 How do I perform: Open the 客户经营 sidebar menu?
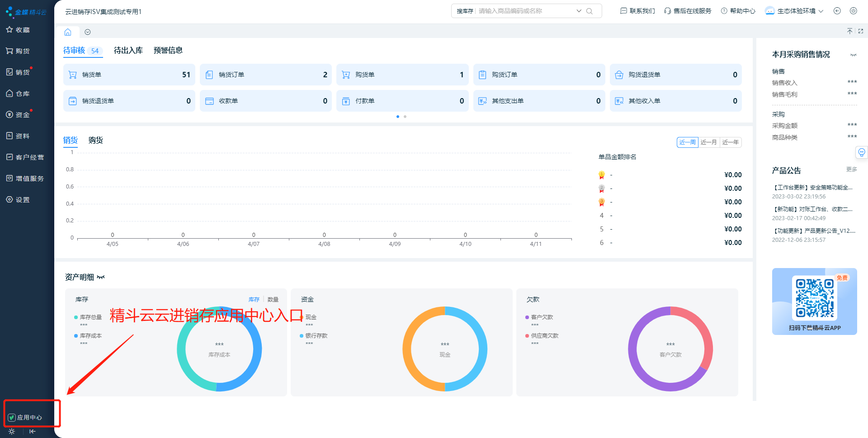click(x=25, y=157)
